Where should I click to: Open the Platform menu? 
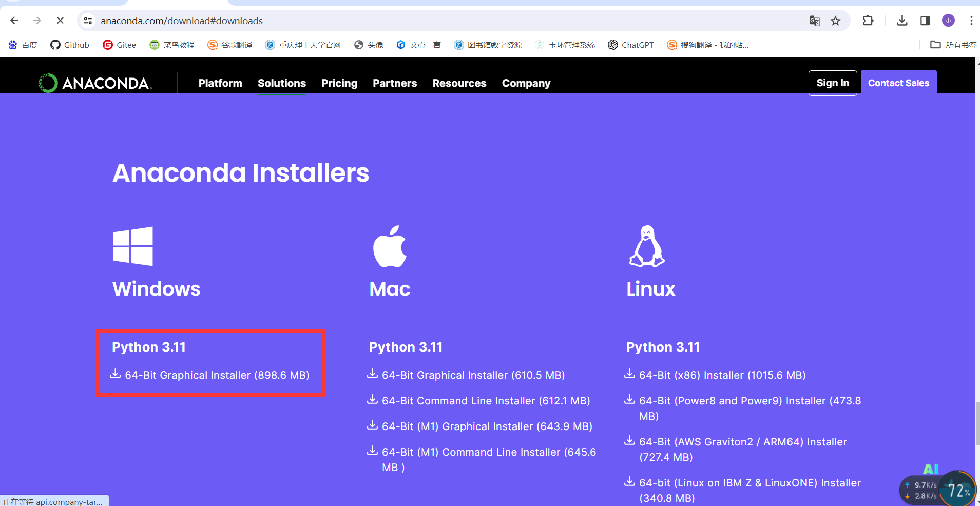coord(220,83)
